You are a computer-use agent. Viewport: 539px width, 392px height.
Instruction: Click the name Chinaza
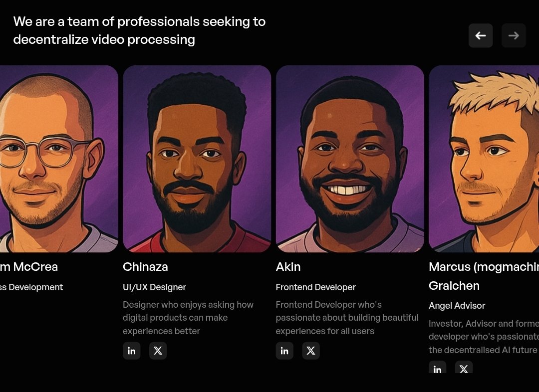pos(145,267)
